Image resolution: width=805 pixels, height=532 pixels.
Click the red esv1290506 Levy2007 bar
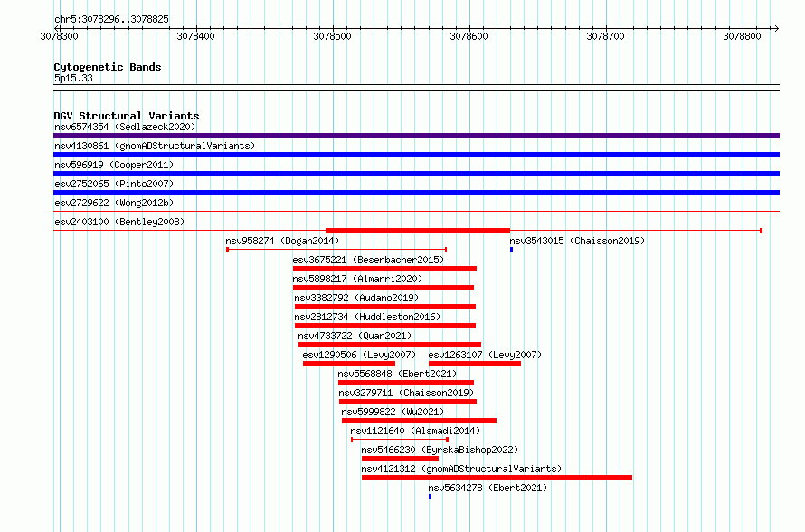[349, 364]
